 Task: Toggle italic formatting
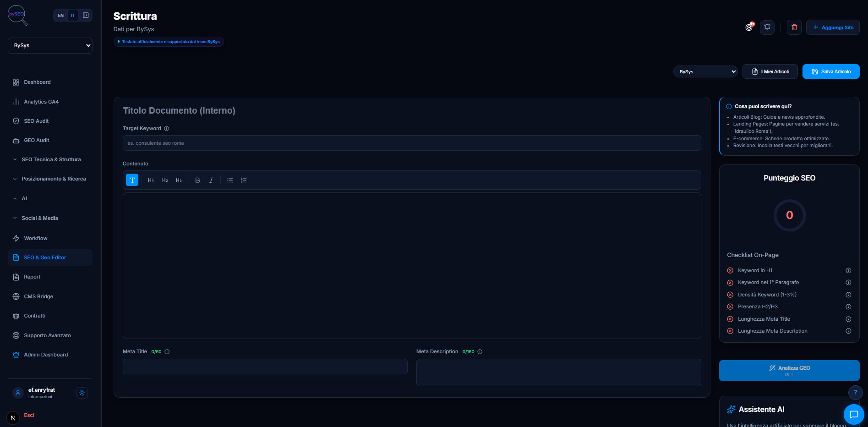(211, 180)
